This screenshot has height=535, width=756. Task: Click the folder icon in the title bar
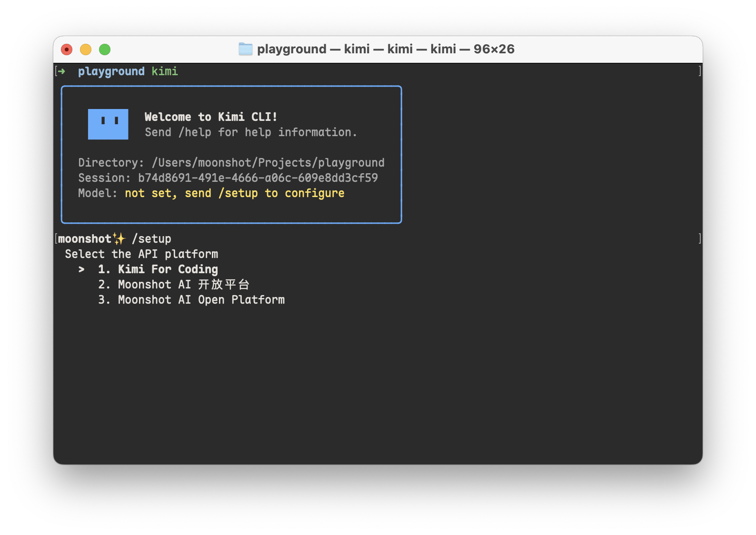(245, 49)
